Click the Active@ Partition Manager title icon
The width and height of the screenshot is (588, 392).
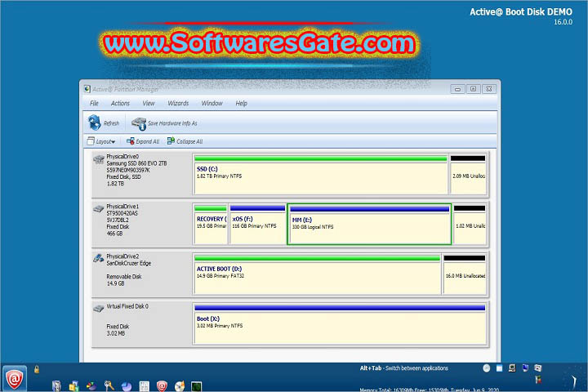(x=87, y=89)
